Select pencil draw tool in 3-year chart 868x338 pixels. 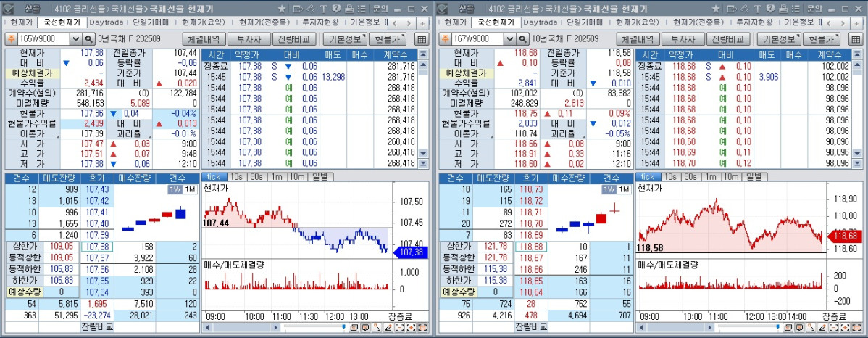pyautogui.click(x=388, y=327)
